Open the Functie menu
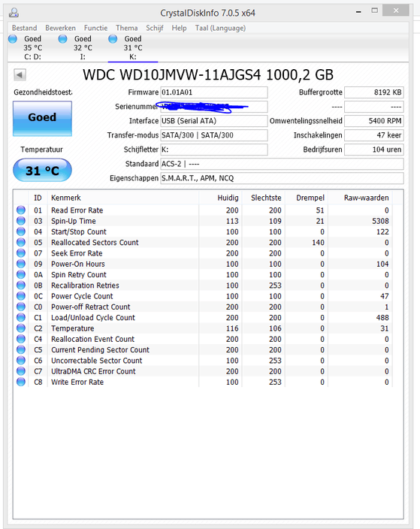 (x=96, y=28)
